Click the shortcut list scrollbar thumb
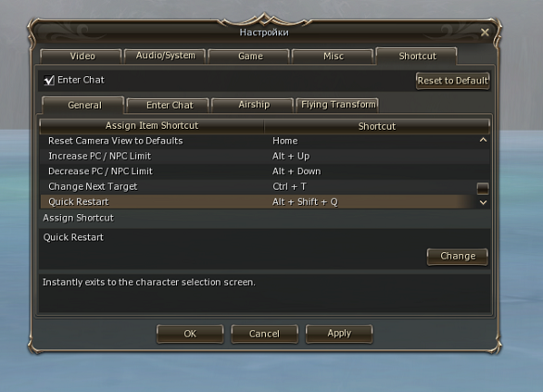This screenshot has height=392, width=543. (483, 189)
